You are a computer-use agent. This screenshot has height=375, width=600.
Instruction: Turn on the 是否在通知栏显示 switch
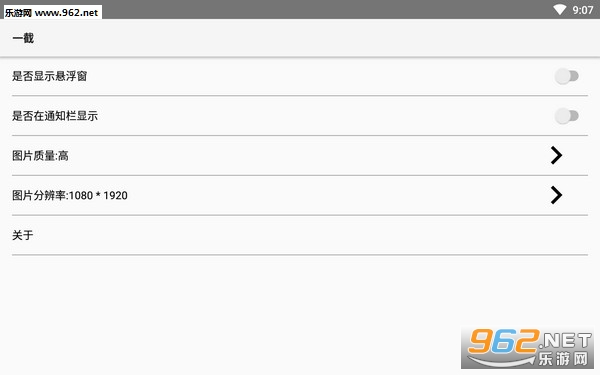567,116
